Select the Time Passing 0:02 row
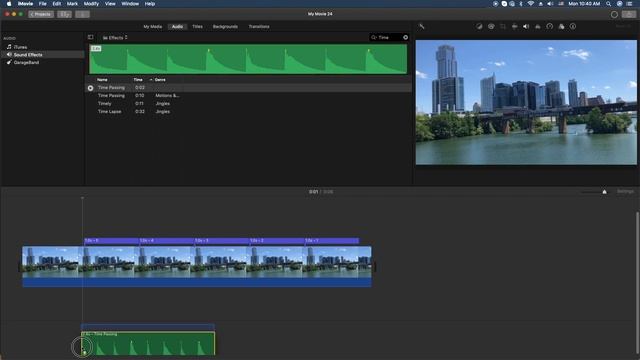Screen dimensions: 640x360 click(x=248, y=88)
